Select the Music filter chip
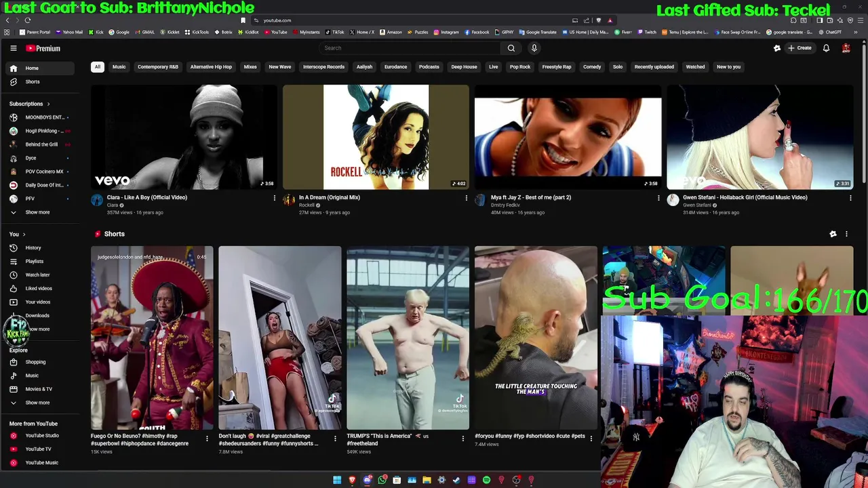The image size is (868, 488). tap(119, 67)
